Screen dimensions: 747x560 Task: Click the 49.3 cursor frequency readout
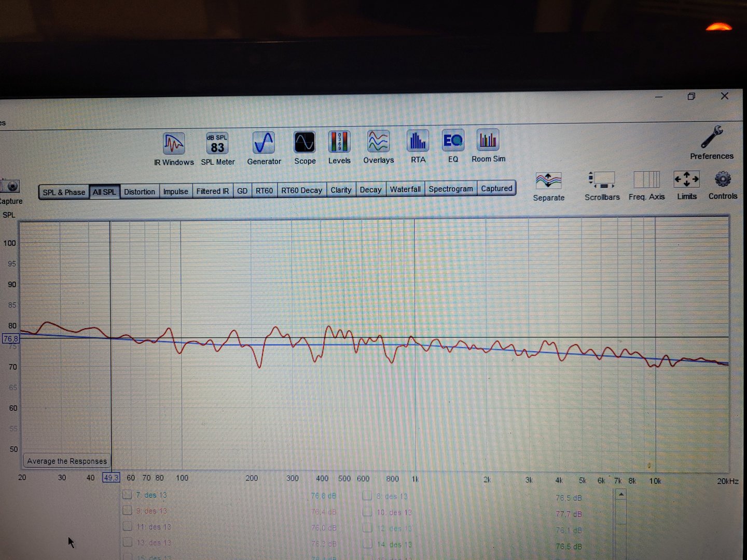111,478
